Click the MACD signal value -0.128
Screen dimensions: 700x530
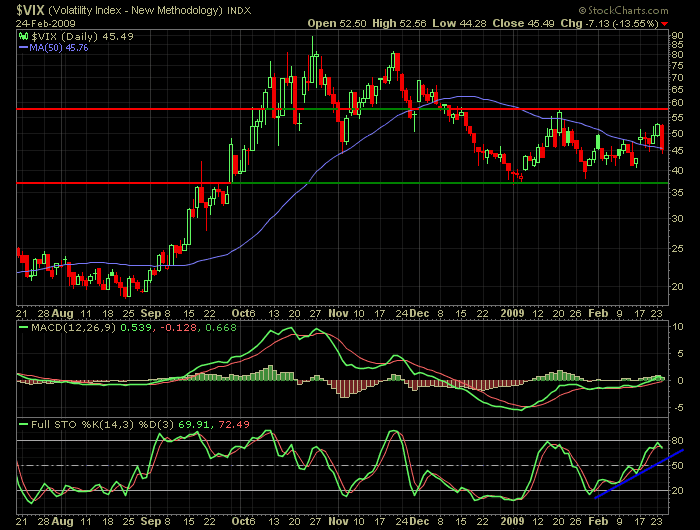178,328
